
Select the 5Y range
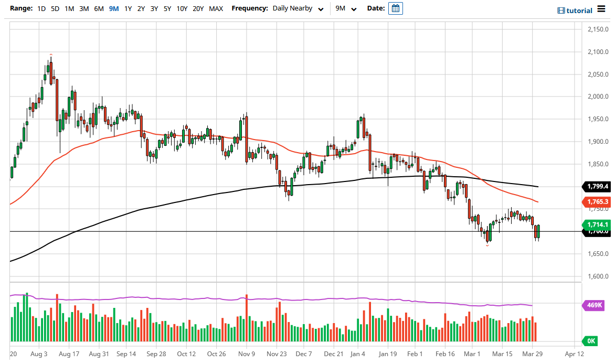167,8
